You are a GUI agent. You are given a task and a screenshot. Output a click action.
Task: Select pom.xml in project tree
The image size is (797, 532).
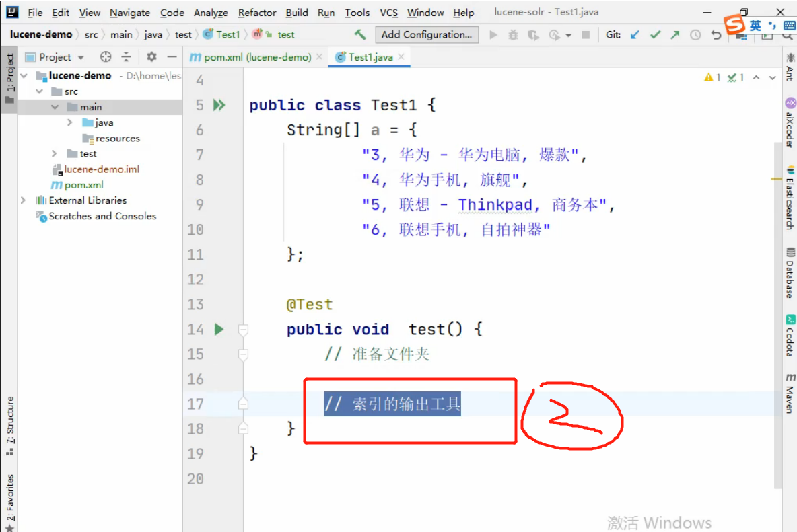(x=77, y=185)
